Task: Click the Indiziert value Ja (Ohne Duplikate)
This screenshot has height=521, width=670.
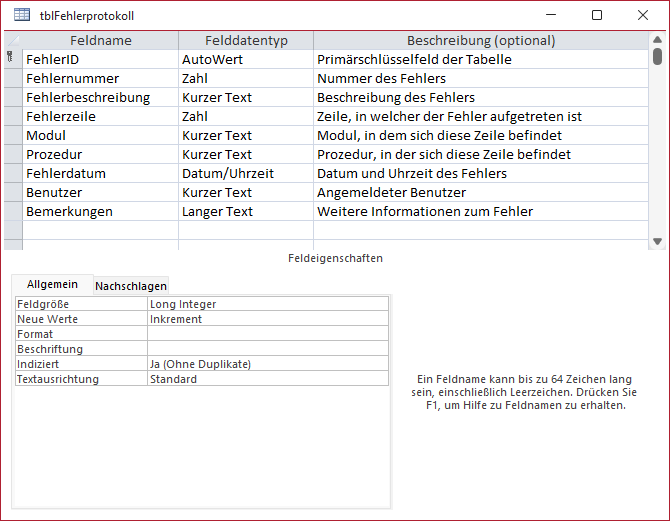Action: click(267, 364)
